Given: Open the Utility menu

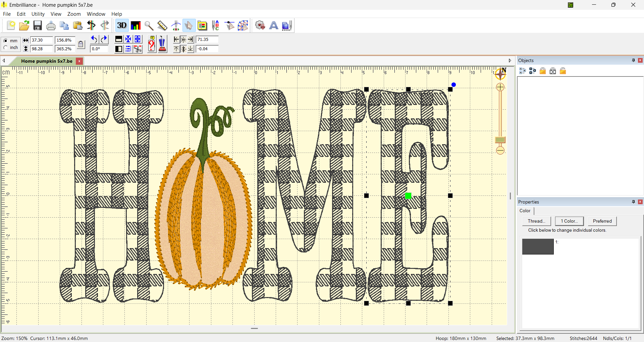Looking at the screenshot, I should (x=38, y=14).
